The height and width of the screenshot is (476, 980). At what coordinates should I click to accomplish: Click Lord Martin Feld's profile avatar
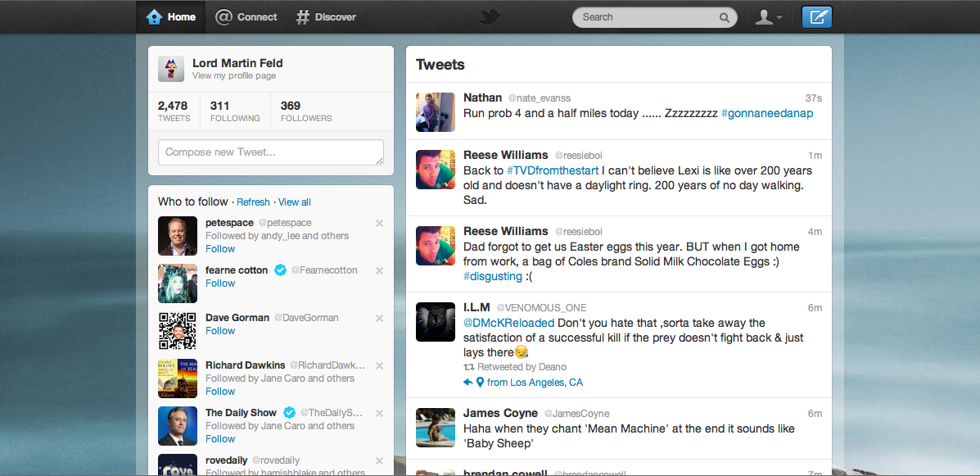point(171,70)
